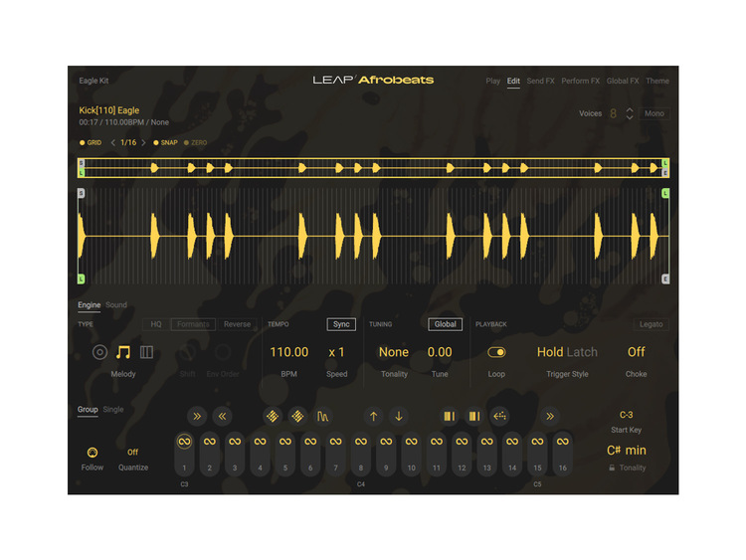Toggle the GRID option
This screenshot has width=746, height=560.
coord(91,143)
